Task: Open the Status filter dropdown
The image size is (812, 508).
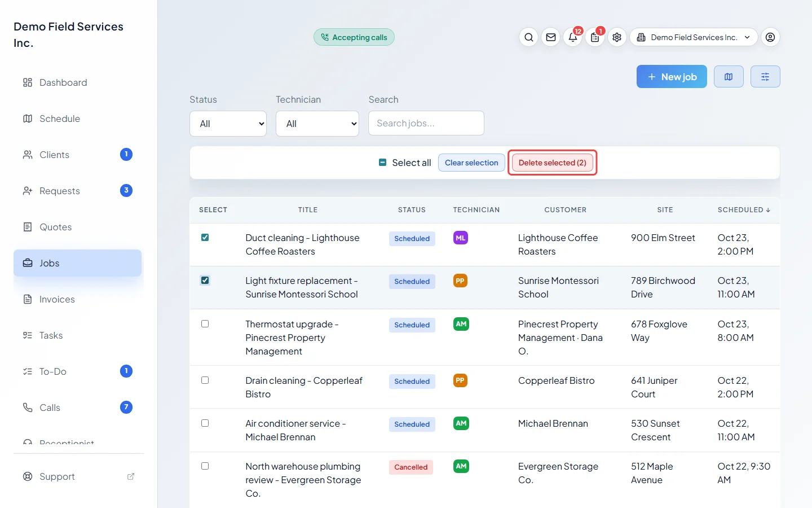Action: [x=228, y=124]
